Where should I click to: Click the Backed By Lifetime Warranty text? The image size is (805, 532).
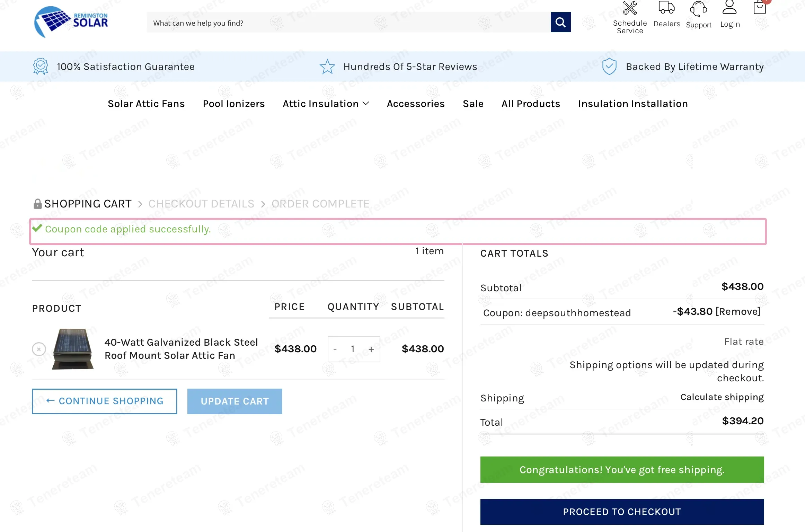click(x=695, y=66)
